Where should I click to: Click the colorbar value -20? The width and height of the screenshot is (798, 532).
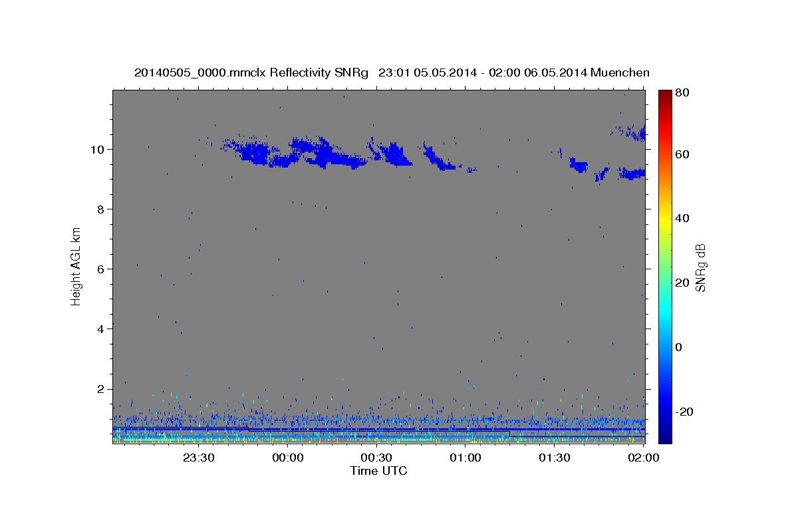(x=685, y=412)
